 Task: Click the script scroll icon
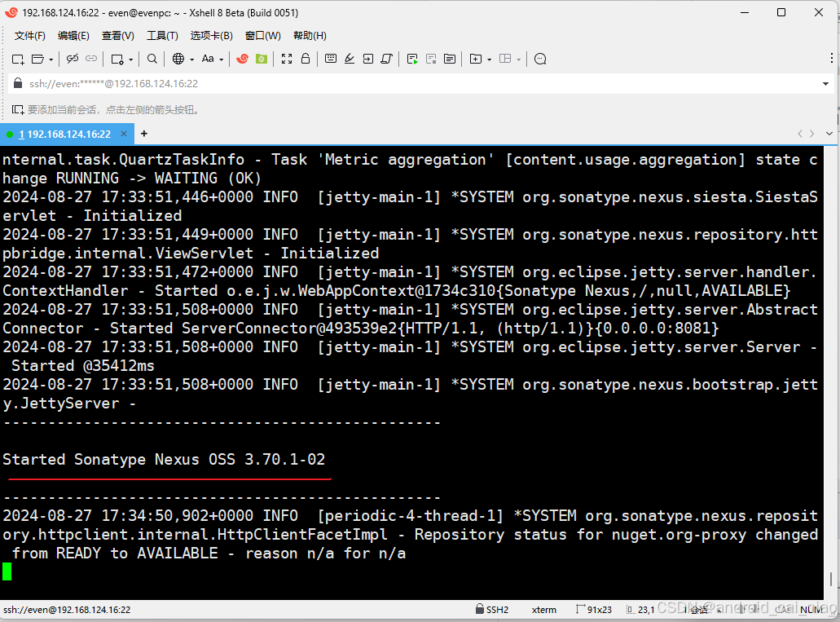point(387,59)
